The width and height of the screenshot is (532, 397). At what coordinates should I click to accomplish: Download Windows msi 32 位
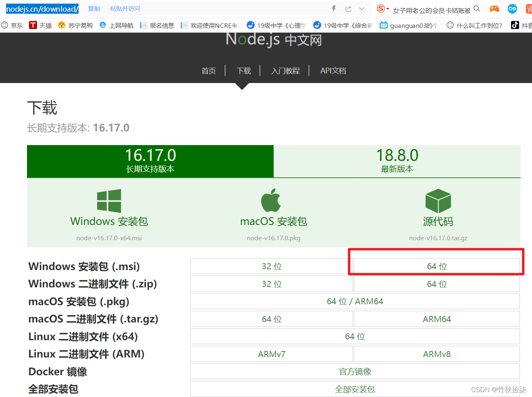pyautogui.click(x=272, y=266)
